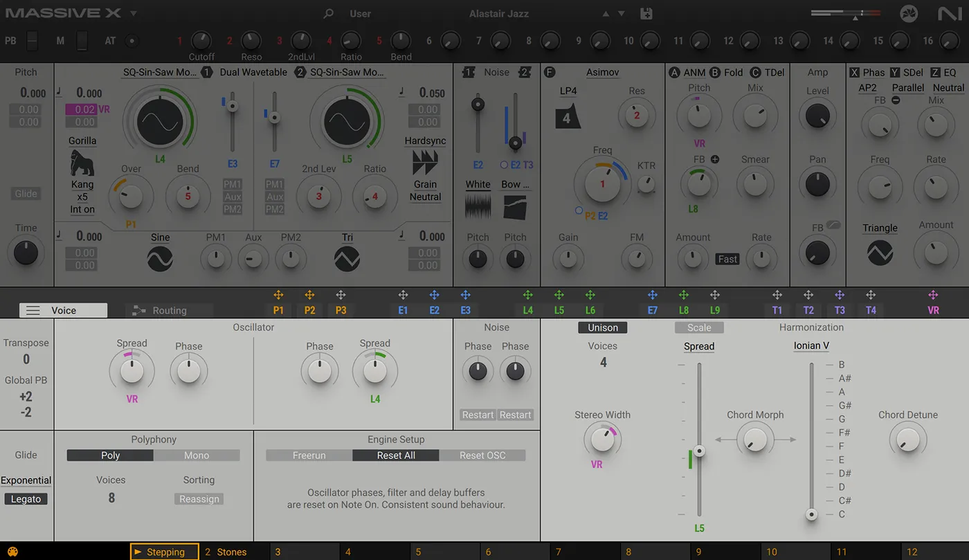The image size is (969, 560).
Task: Click the filter F badge beside Asimov
Action: 550,73
